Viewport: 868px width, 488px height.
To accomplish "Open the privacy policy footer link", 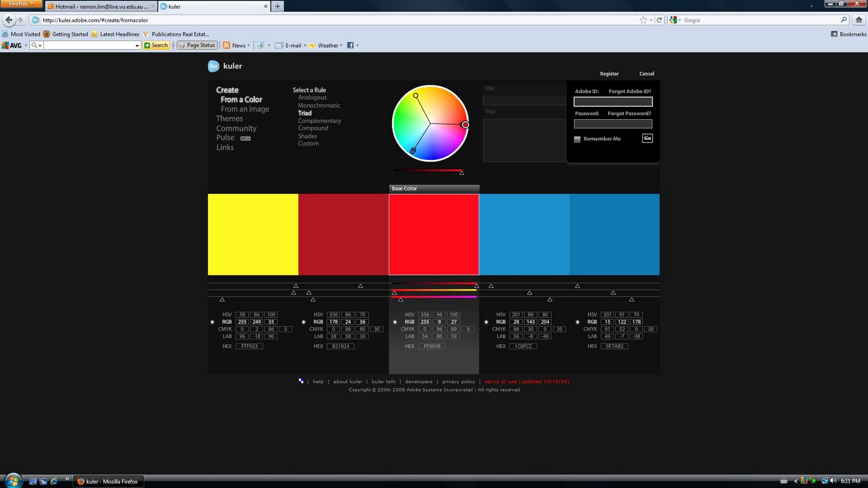I will pos(458,382).
